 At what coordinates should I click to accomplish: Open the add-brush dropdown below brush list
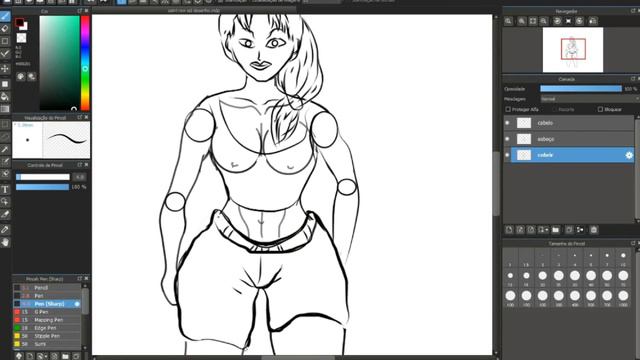click(x=41, y=356)
